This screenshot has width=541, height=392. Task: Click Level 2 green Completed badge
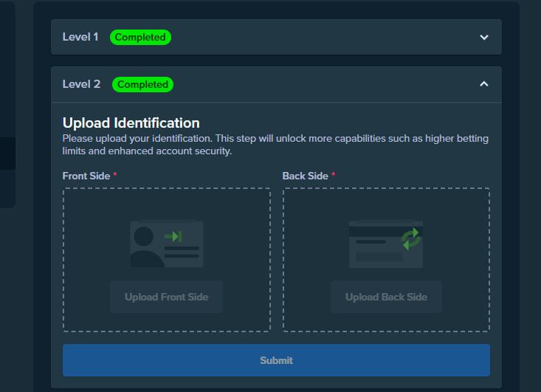(x=142, y=84)
